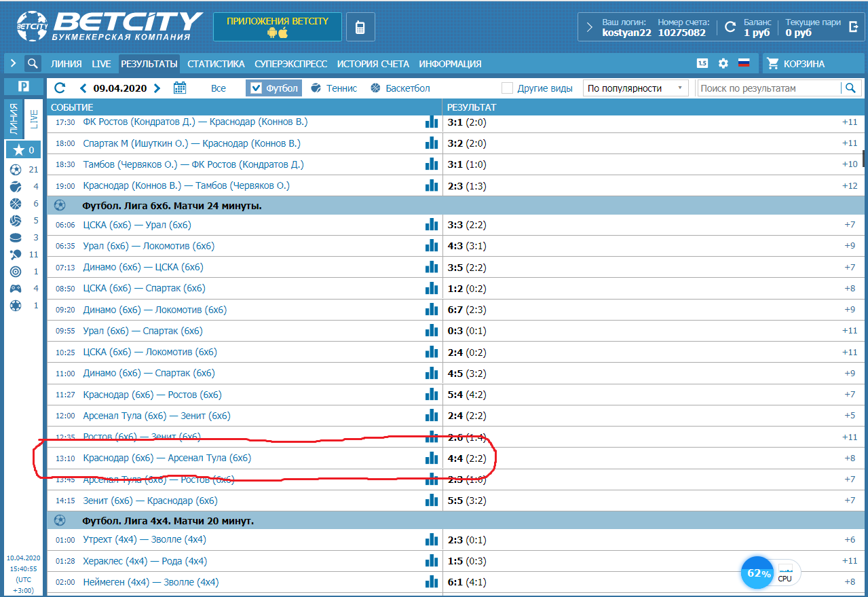Open statistics chart for Краснодар — Арсенал Тула
Image resolution: width=868 pixels, height=597 pixels.
[432, 458]
